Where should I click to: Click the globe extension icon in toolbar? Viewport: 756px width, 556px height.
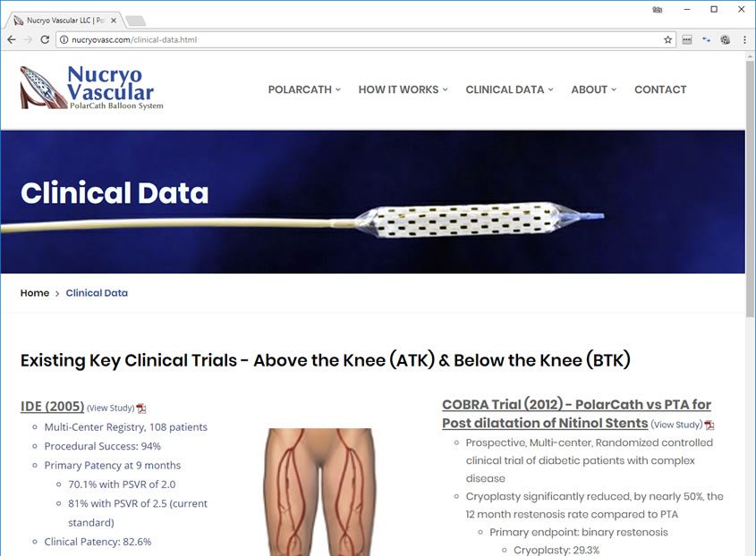click(x=726, y=39)
